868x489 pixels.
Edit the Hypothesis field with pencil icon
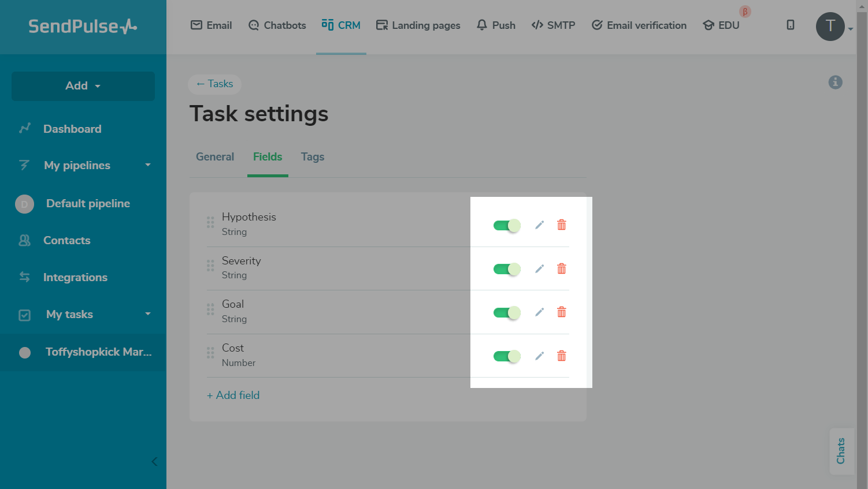pos(539,225)
